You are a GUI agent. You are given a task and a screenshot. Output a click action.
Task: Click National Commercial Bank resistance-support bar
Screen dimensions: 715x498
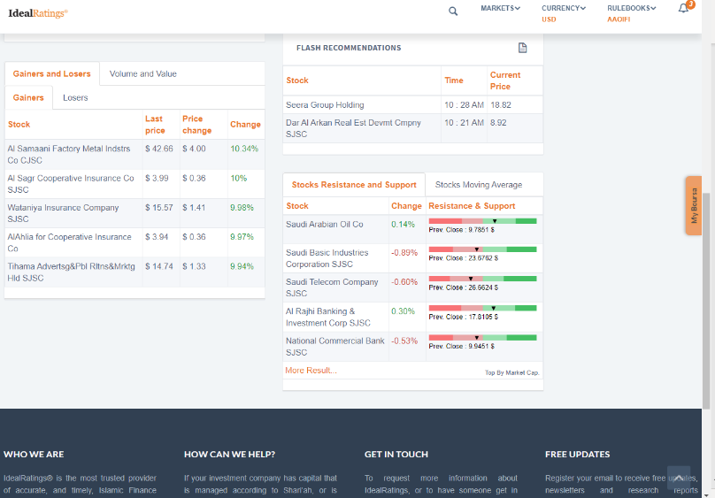(x=482, y=338)
